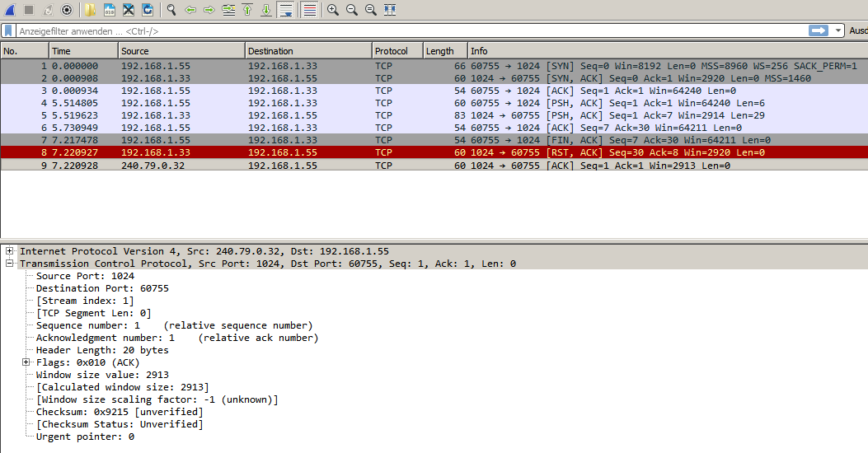868x453 pixels.
Task: Sort by the Length column header
Action: point(446,51)
